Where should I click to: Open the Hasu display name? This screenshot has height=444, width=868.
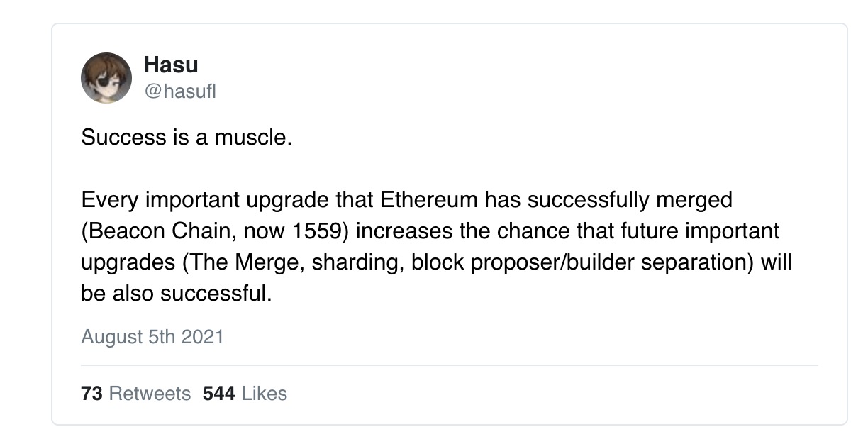pos(170,65)
